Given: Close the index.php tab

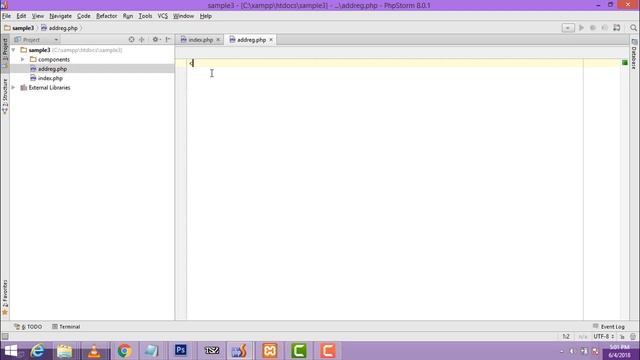Looking at the screenshot, I should (x=218, y=40).
